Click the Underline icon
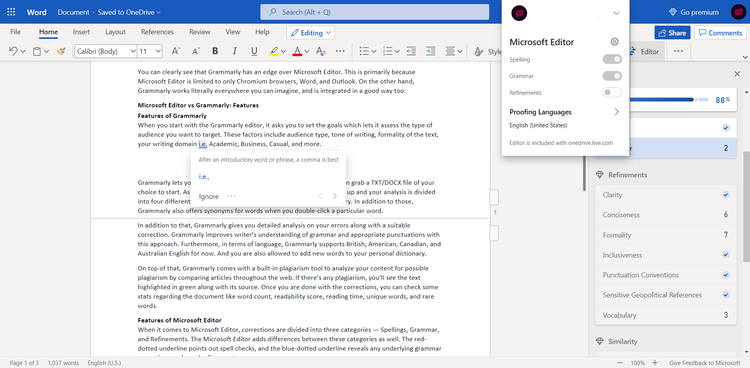 click(x=254, y=51)
